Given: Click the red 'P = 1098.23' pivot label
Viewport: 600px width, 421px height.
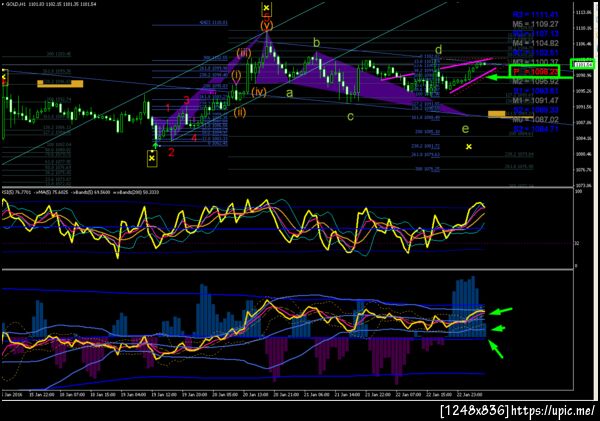Looking at the screenshot, I should [535, 72].
